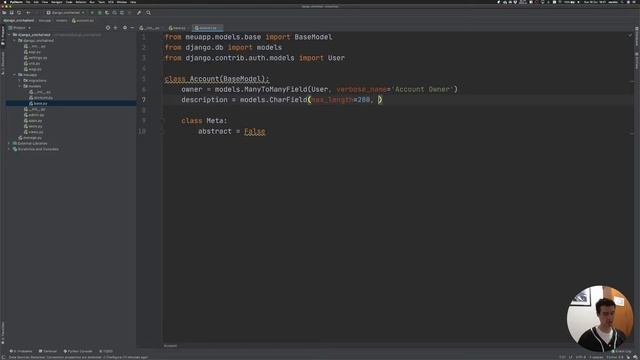The height and width of the screenshot is (360, 640).
Task: Select admin.py in project tree
Action: 33,115
